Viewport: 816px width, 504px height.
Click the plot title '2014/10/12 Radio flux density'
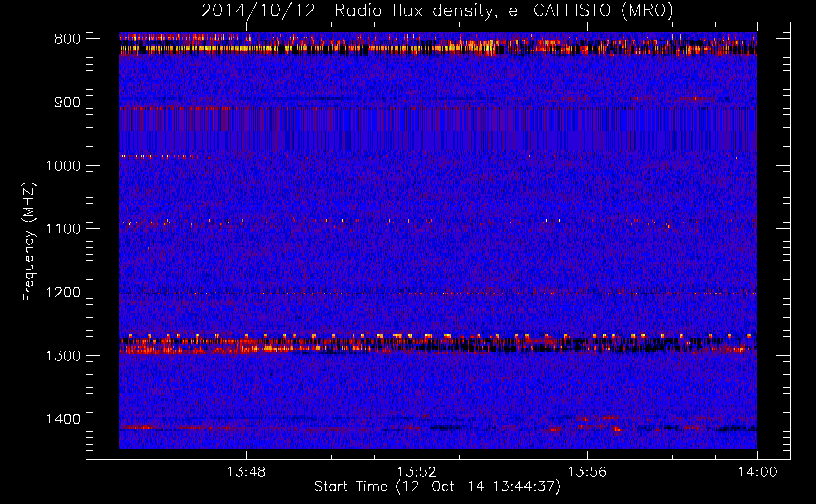[437, 10]
